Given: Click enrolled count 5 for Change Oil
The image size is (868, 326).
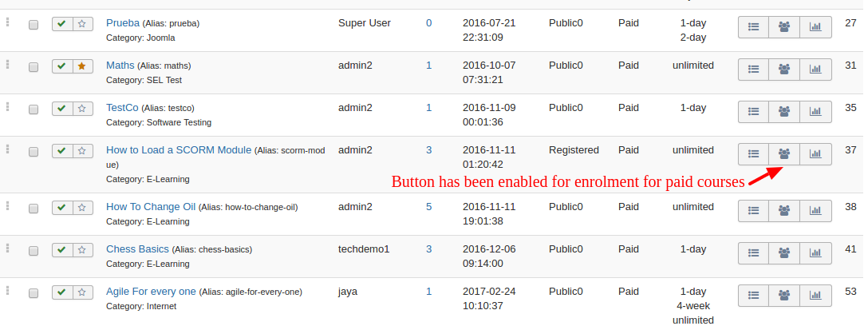Looking at the screenshot, I should 428,206.
